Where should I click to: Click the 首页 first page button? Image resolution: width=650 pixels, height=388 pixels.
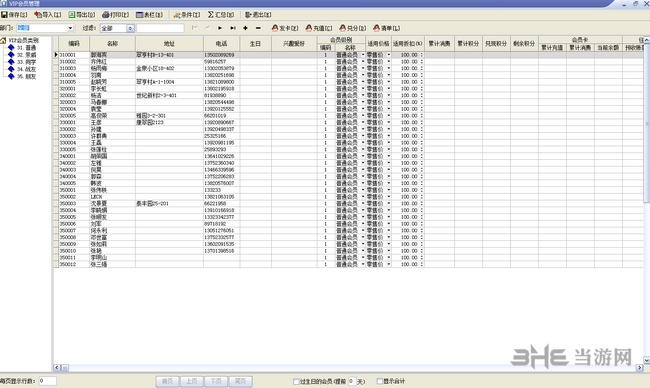click(167, 381)
